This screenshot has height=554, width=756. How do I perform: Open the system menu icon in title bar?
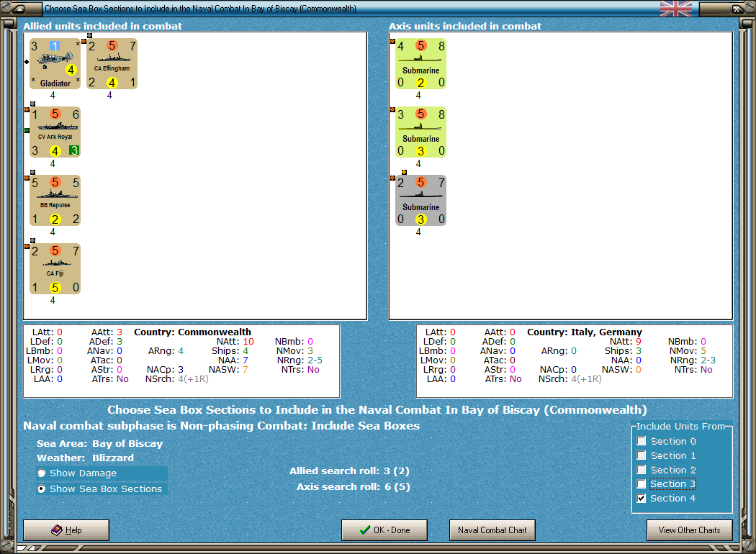click(18, 9)
